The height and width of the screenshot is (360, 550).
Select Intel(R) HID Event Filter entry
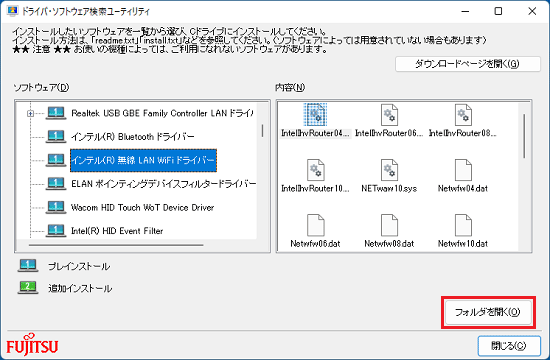[117, 231]
